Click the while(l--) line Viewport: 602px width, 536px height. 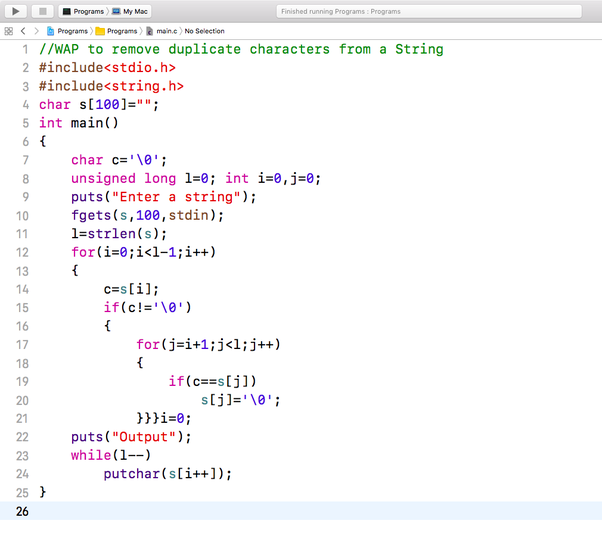pos(111,455)
